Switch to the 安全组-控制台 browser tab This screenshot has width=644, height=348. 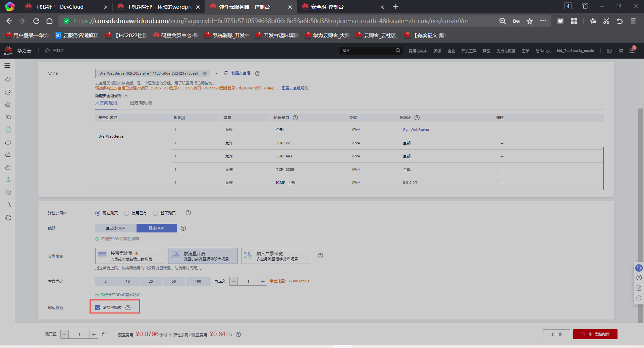[x=342, y=7]
